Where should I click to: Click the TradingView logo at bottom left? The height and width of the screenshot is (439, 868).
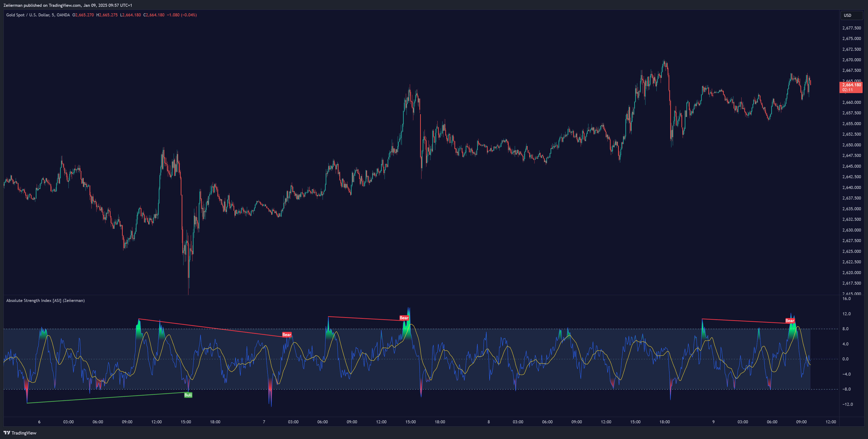tap(20, 433)
